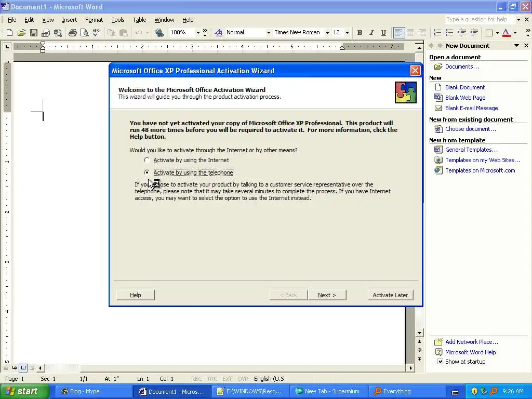Image resolution: width=532 pixels, height=399 pixels.
Task: Open the Format menu
Action: [x=94, y=20]
